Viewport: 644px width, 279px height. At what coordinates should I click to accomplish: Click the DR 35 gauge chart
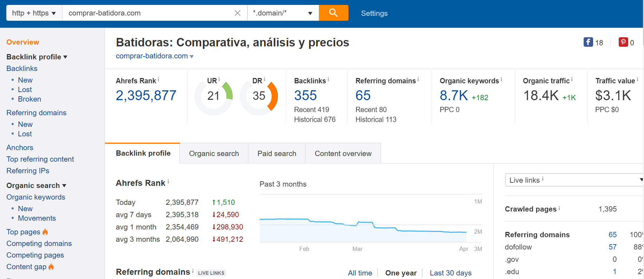coord(259,96)
